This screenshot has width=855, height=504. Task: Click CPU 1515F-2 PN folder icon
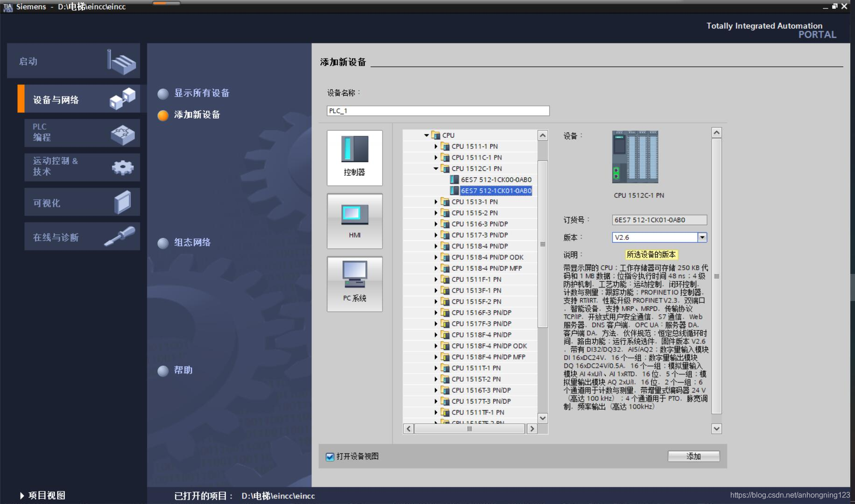pos(445,302)
